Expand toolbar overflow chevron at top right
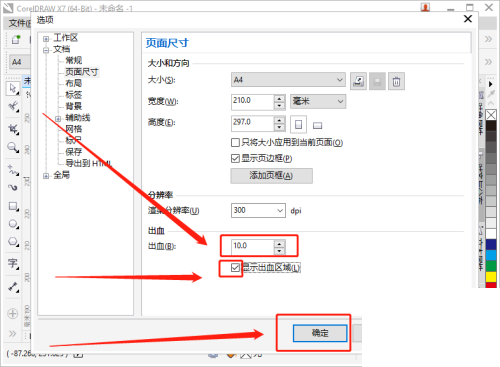This screenshot has height=367, width=500. [x=488, y=39]
